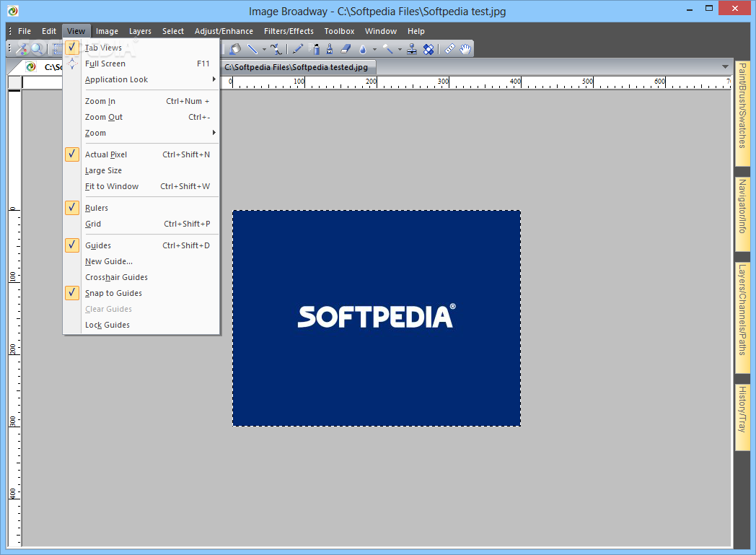Click the Softpedia image on canvas
Screen dimensions: 756x555
pyautogui.click(x=377, y=318)
